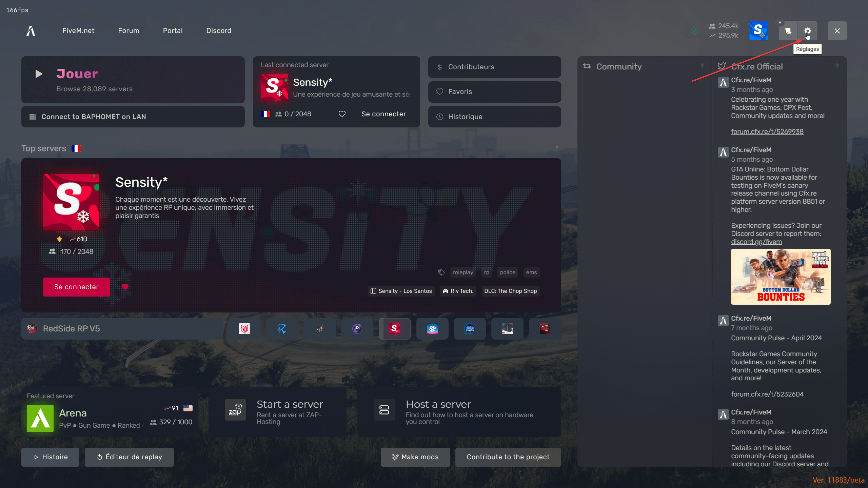This screenshot has height=488, width=868.
Task: Click the FiveM logo in the top bar
Action: click(x=31, y=31)
